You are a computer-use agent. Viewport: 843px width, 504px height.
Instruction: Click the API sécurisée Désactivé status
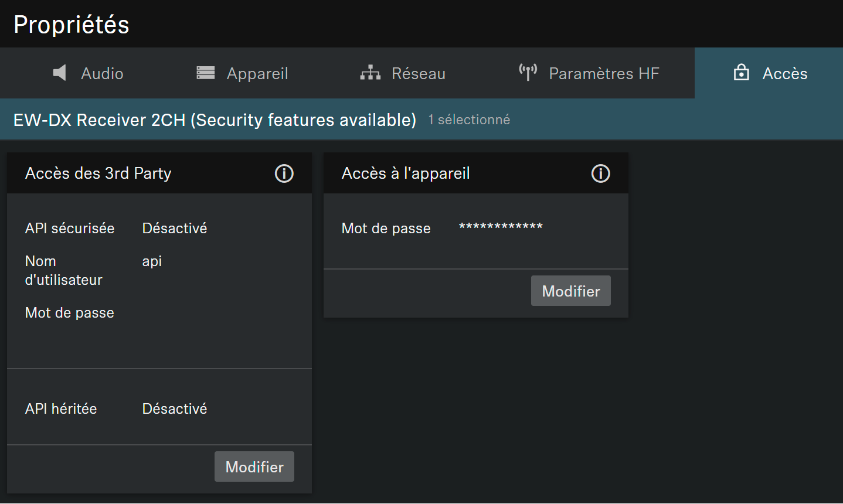click(175, 229)
